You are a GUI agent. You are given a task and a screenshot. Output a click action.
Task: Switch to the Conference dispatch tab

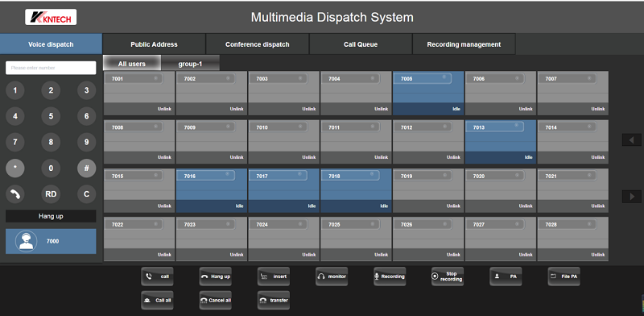[258, 44]
